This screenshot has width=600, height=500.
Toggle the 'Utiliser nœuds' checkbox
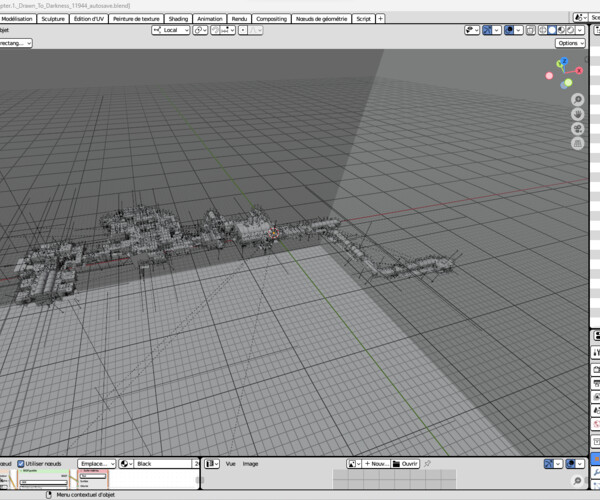(21, 464)
